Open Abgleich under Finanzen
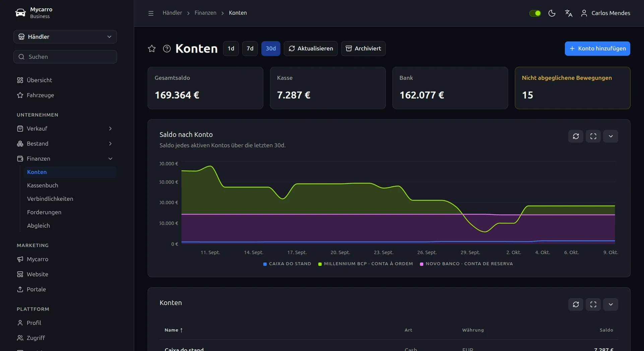 (70, 226)
